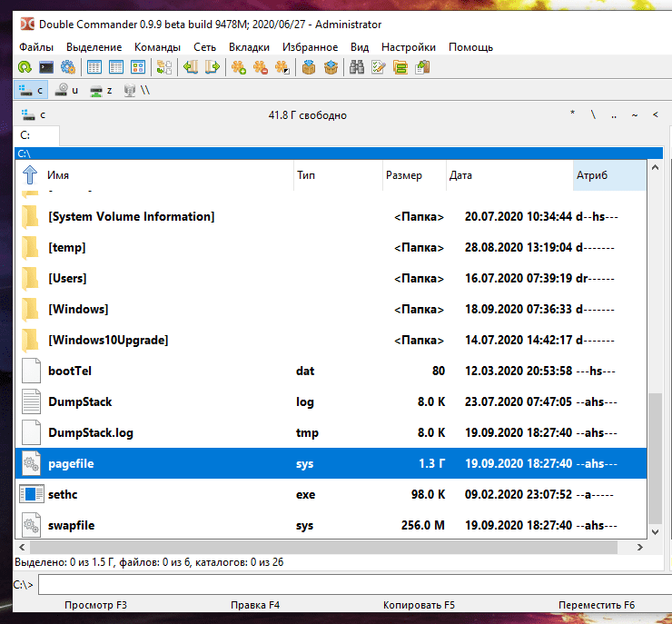Open the Выделение menu

[x=94, y=47]
